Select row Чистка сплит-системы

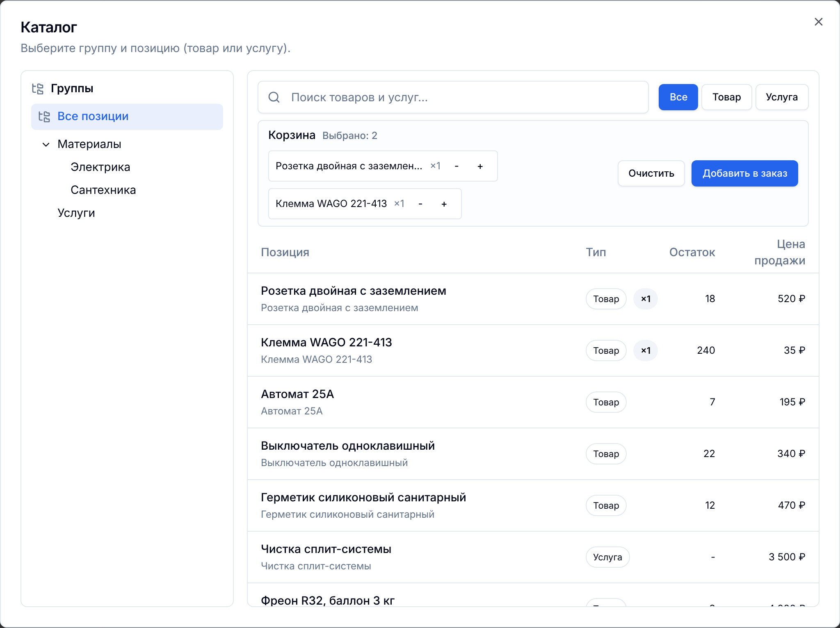(533, 557)
